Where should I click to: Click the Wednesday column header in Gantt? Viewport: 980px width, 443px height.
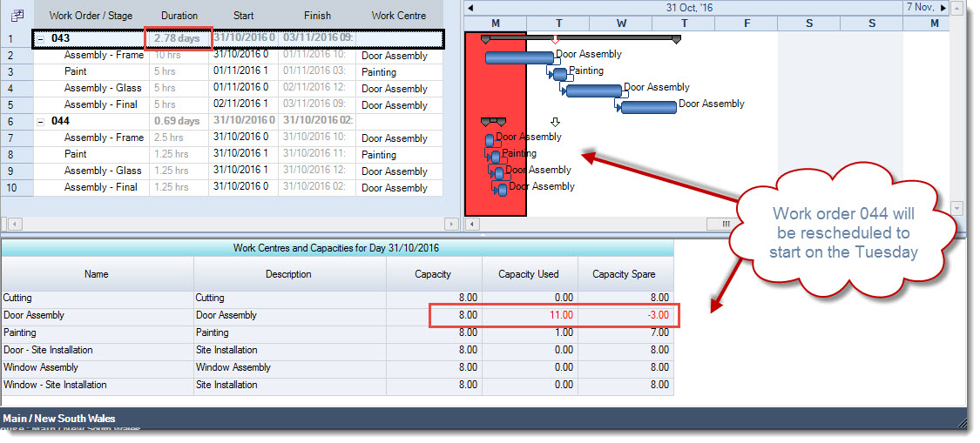(x=620, y=23)
